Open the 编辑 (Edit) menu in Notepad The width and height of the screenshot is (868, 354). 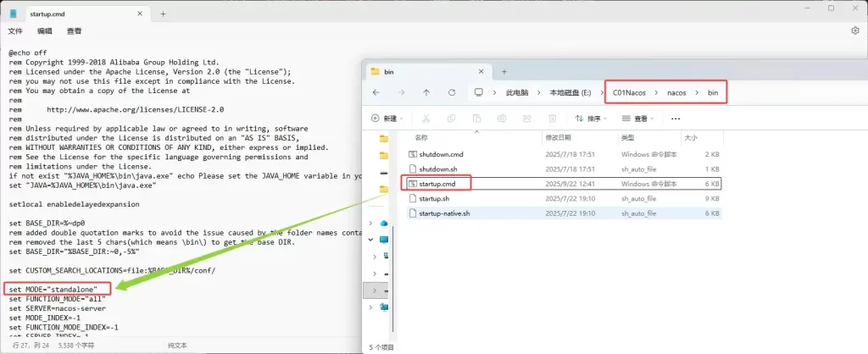point(45,31)
